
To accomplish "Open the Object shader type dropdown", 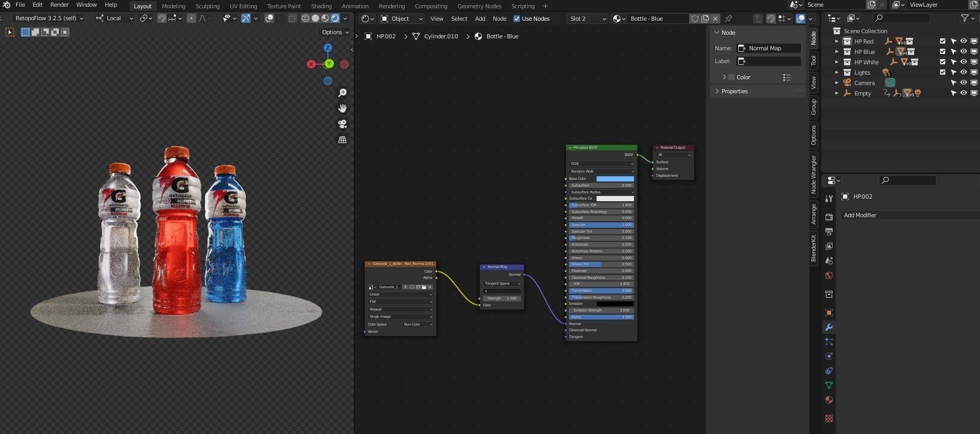I will pos(402,19).
